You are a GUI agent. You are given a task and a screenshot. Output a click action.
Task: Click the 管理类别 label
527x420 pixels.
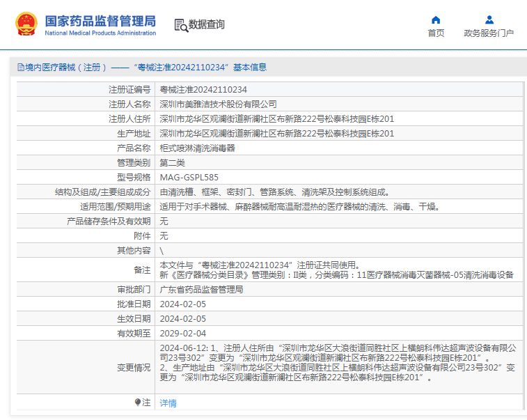click(x=134, y=163)
